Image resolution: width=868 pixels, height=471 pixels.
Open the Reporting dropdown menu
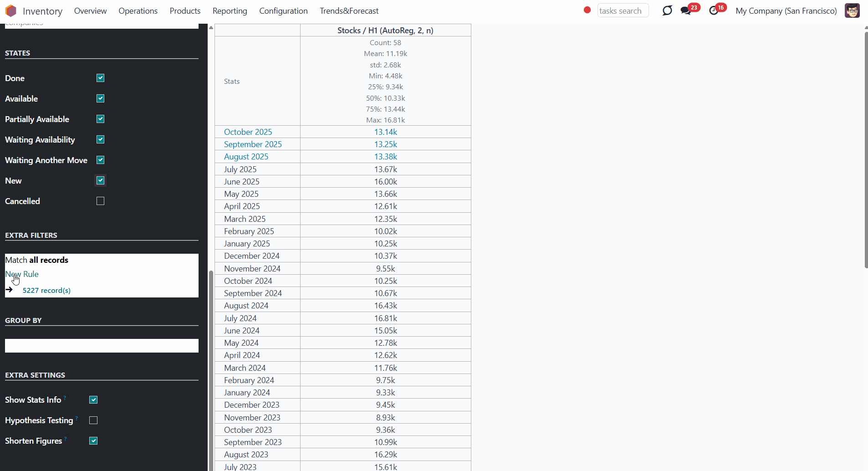pyautogui.click(x=230, y=10)
